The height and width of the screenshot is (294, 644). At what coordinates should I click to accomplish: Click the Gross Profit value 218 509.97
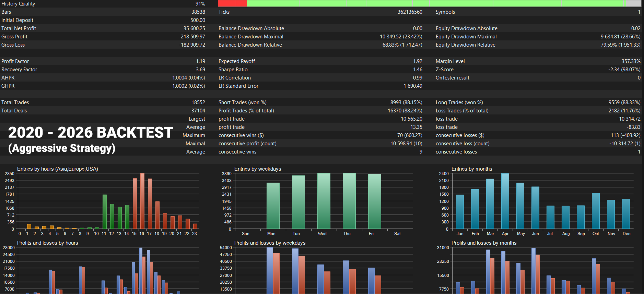click(x=193, y=37)
